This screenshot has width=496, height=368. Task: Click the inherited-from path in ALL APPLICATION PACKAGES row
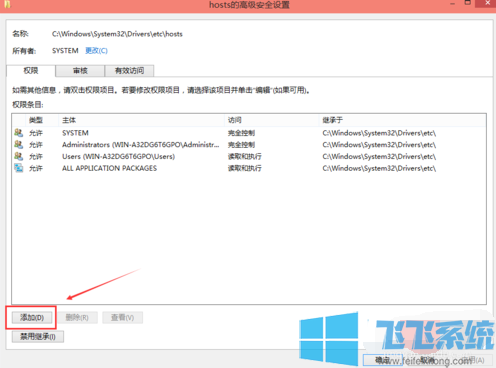point(379,168)
